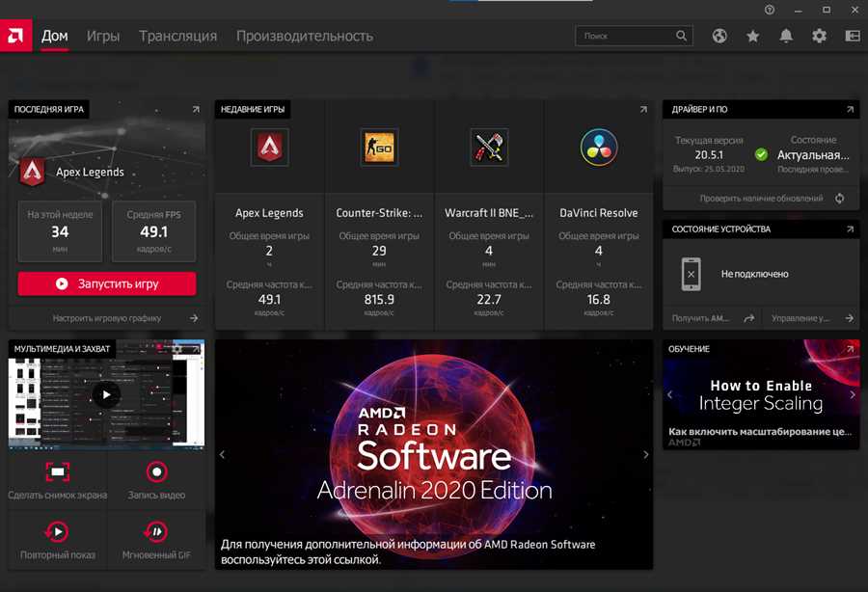Open the Adrenalin 2020 Edition banner

tap(434, 455)
